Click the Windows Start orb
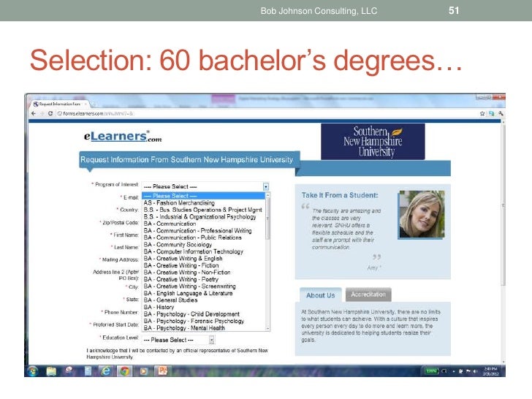The height and width of the screenshot is (399, 532). coord(32,371)
